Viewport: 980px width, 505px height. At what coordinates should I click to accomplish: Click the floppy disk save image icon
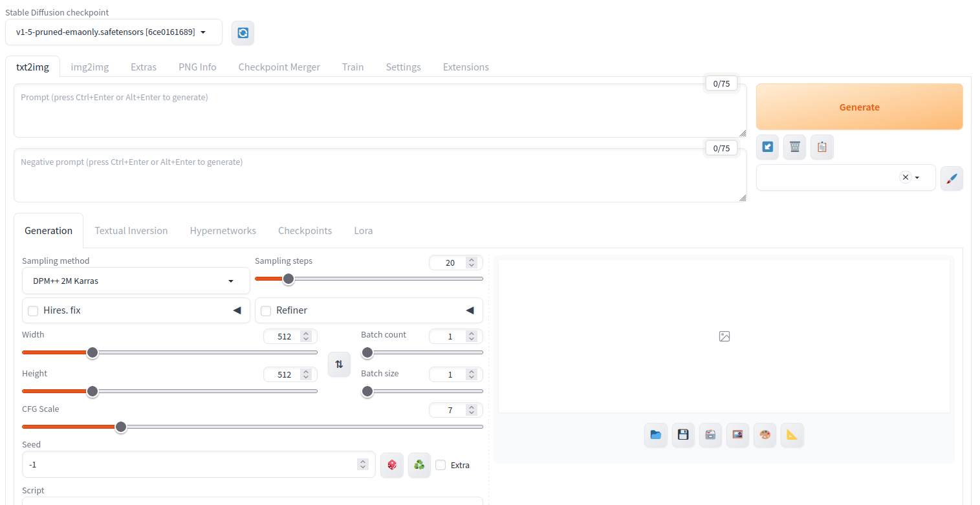682,435
